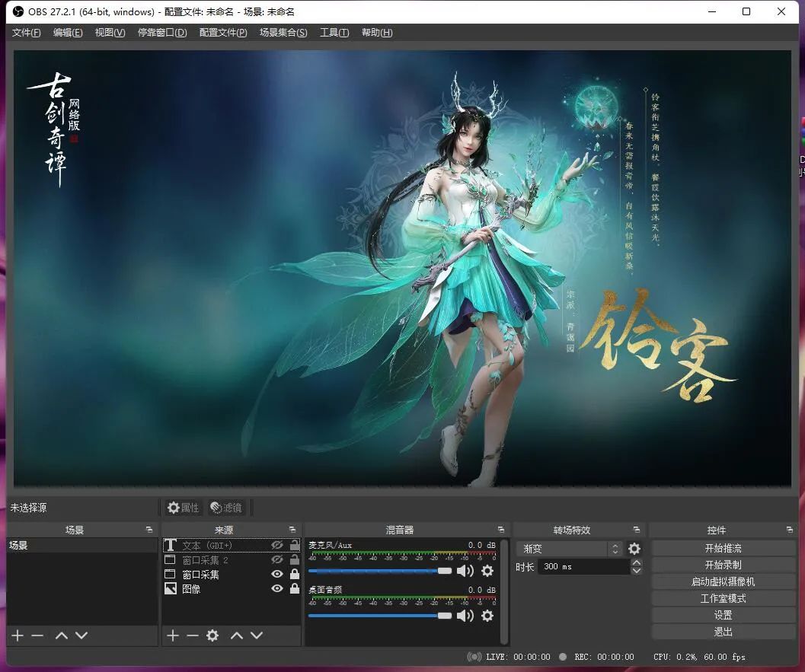This screenshot has height=672, width=805.
Task: Click 退出 to exit OBS
Action: pyautogui.click(x=724, y=632)
